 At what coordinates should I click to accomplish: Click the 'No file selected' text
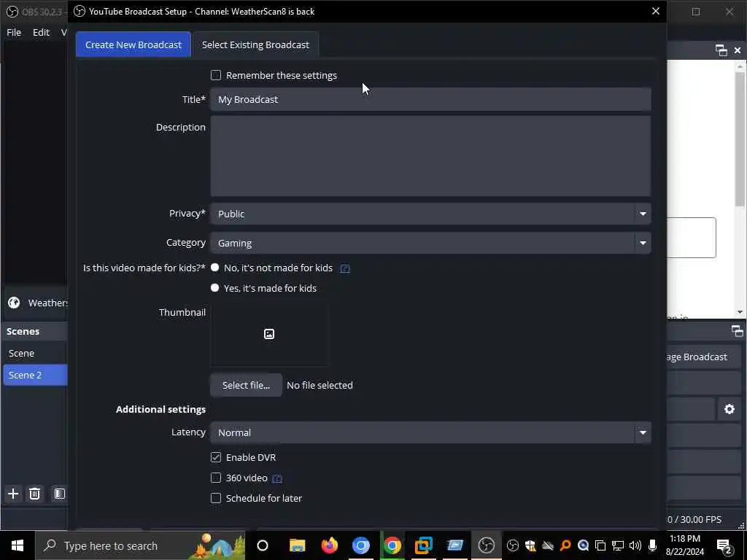[320, 385]
